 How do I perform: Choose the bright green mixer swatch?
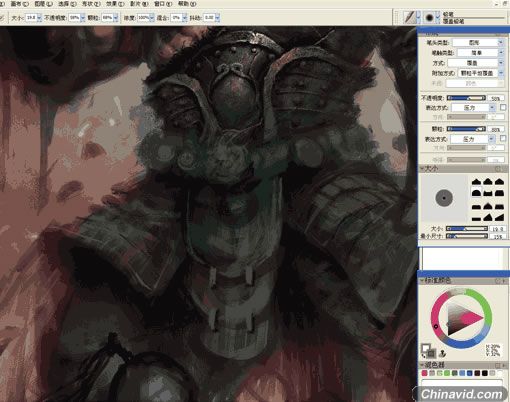pos(447,373)
